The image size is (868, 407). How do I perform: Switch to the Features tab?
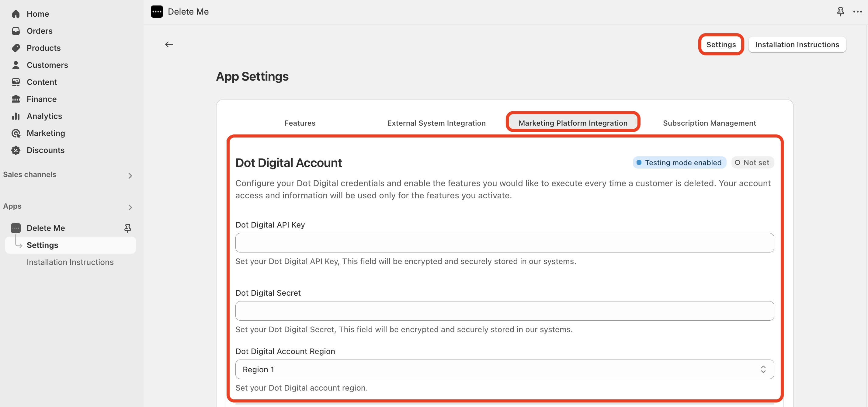(x=300, y=123)
